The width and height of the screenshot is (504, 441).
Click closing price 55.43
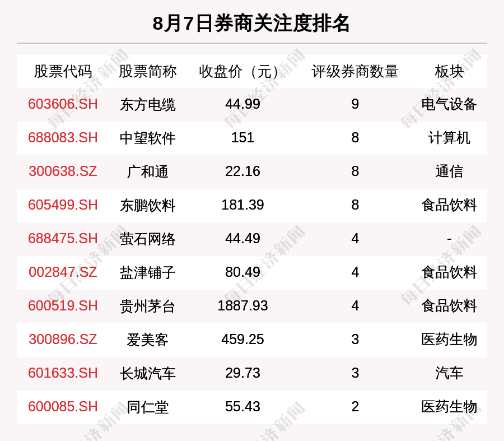pyautogui.click(x=242, y=407)
